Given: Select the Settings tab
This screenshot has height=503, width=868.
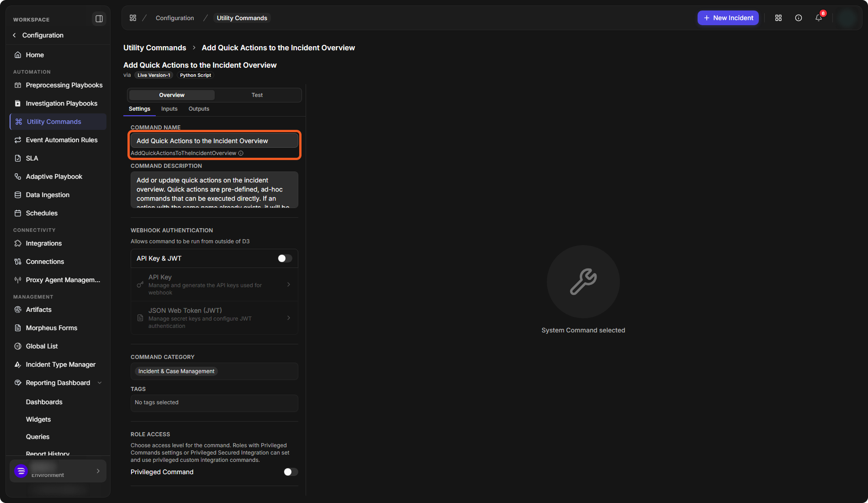Looking at the screenshot, I should pos(139,109).
